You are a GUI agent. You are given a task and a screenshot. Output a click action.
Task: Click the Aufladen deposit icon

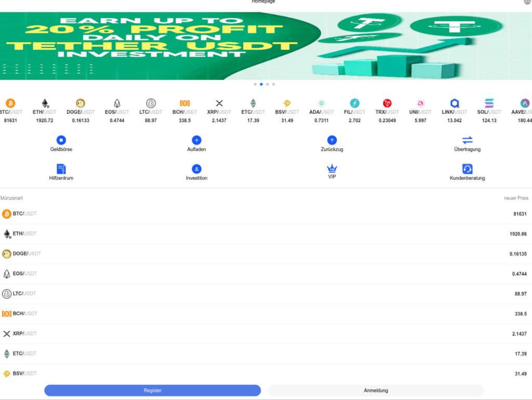click(196, 140)
